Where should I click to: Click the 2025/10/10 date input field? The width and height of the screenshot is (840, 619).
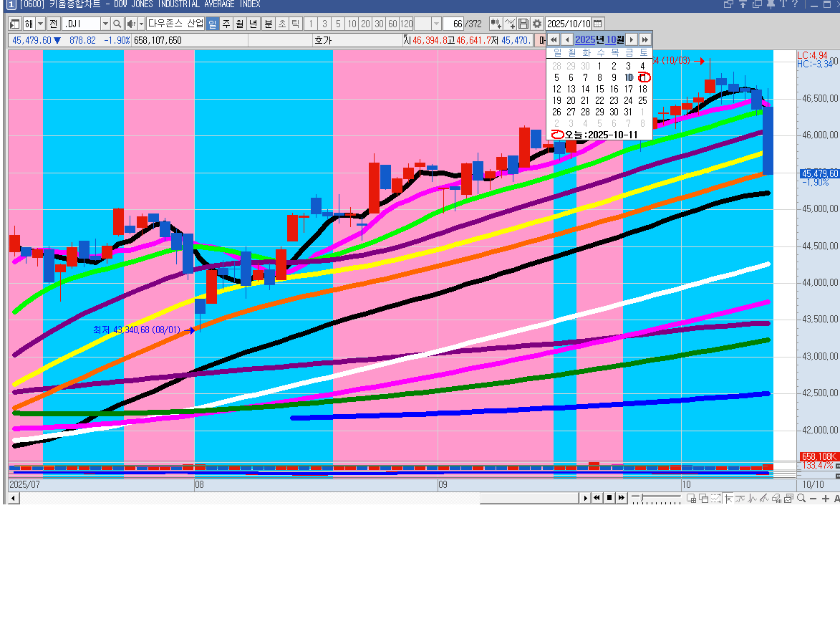(x=569, y=24)
